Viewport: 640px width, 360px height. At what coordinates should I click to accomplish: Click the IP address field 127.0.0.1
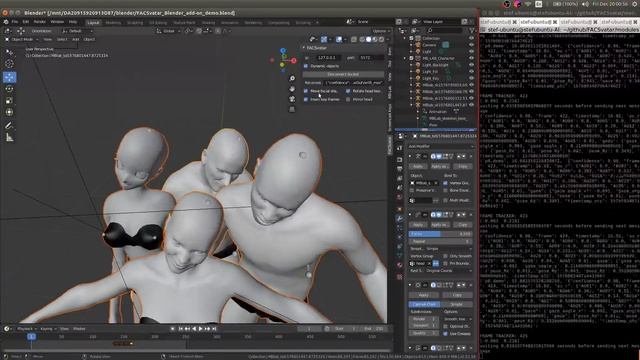329,58
